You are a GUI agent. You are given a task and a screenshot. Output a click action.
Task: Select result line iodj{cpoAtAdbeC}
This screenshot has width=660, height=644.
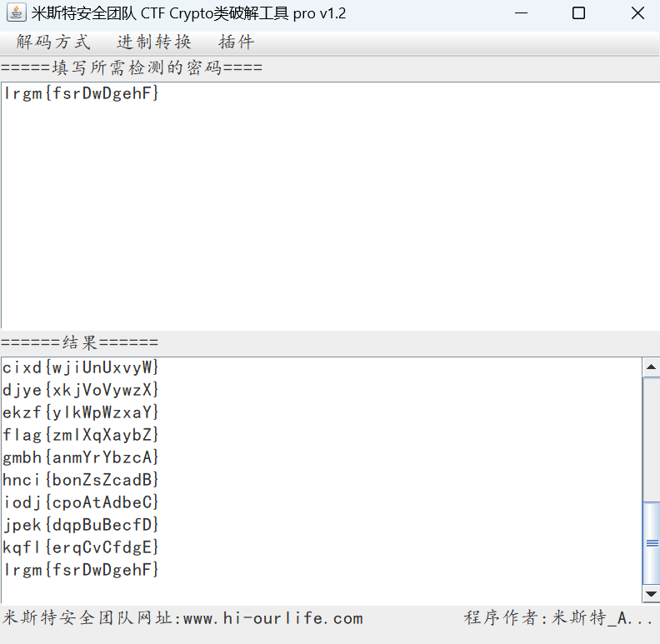pyautogui.click(x=80, y=502)
